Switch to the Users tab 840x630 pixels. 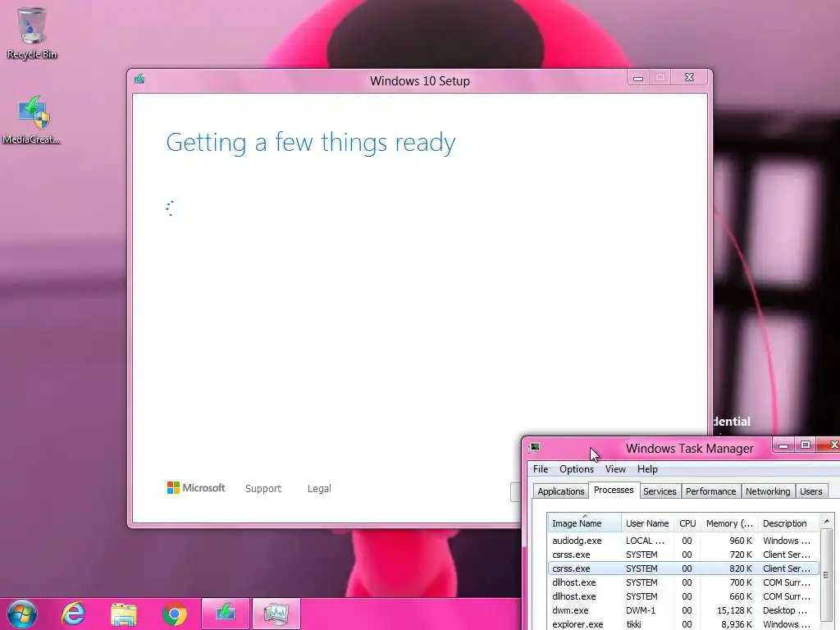click(x=810, y=491)
